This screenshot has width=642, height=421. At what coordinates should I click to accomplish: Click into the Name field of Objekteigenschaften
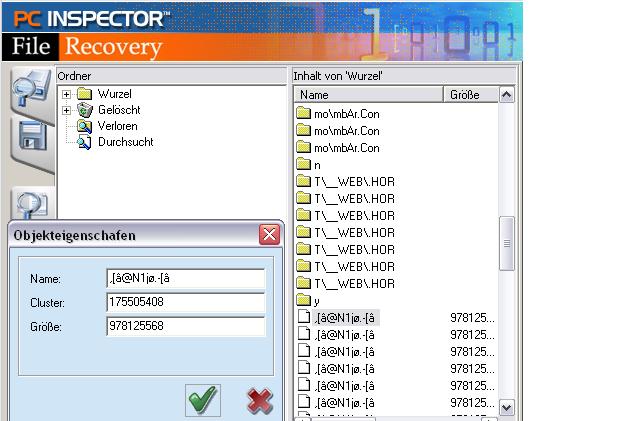[185, 279]
